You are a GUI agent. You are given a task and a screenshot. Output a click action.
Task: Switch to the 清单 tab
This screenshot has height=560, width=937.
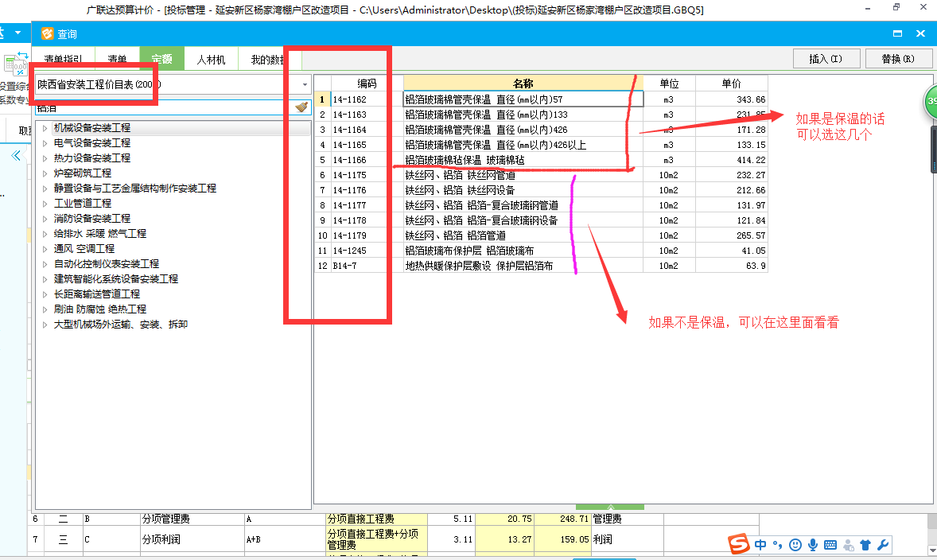click(117, 59)
